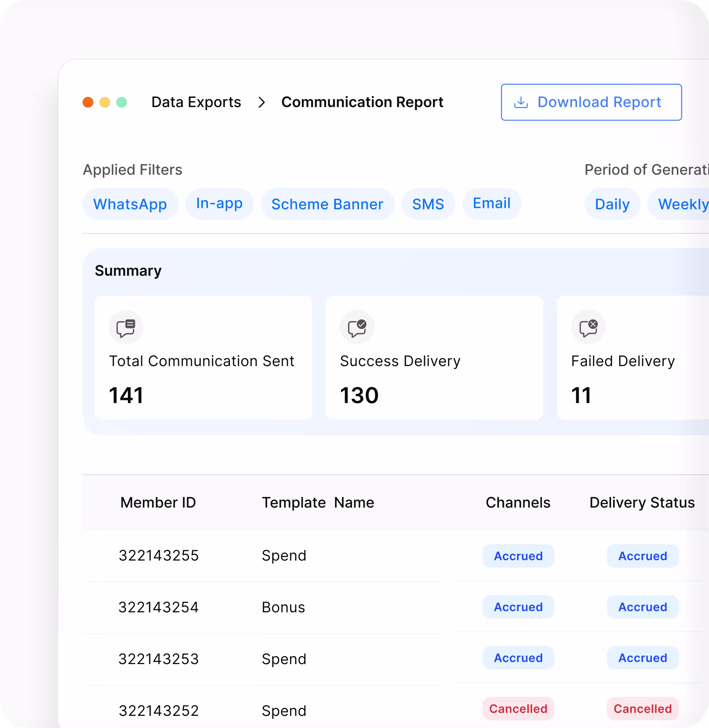The width and height of the screenshot is (709, 728).
Task: Select the Scheme Banner filter chip
Action: (327, 204)
